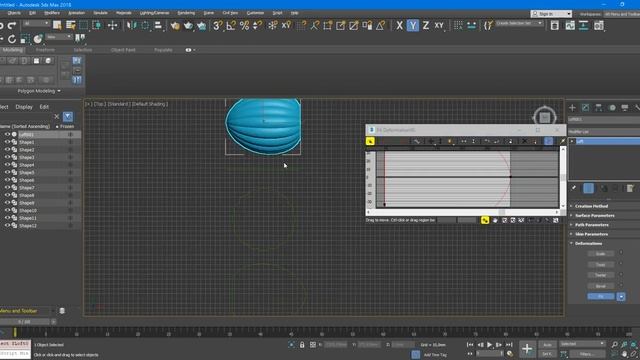Click the Play Animation button
640x360 pixels.
point(489,345)
